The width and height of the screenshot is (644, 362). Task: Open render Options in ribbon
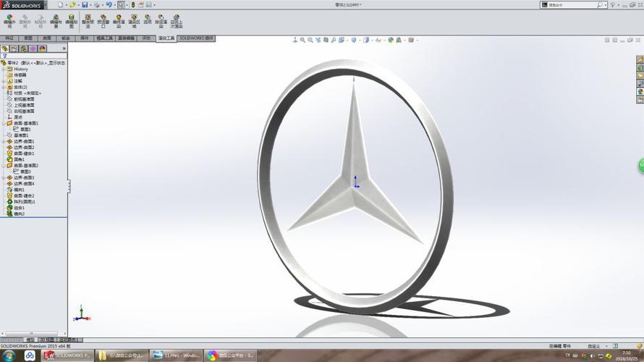click(x=148, y=20)
